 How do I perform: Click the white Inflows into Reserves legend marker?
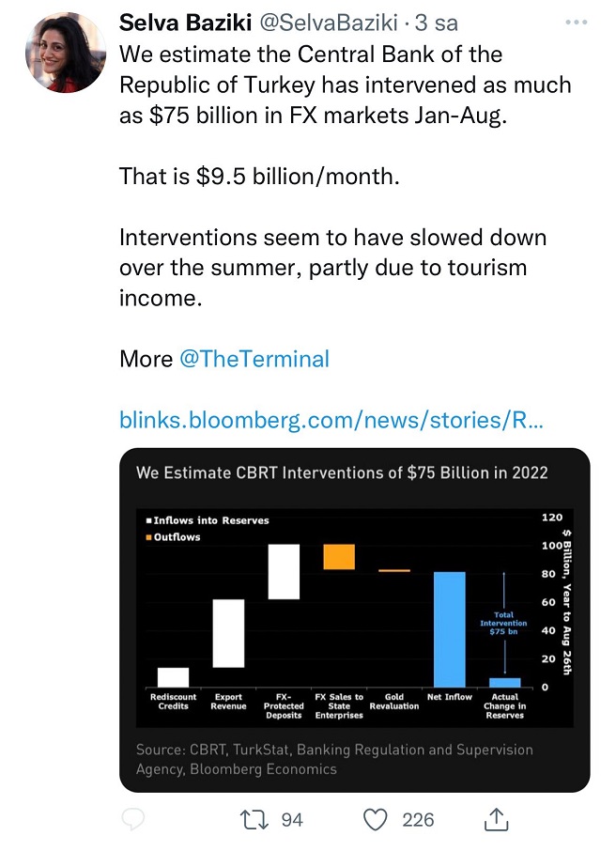147,520
